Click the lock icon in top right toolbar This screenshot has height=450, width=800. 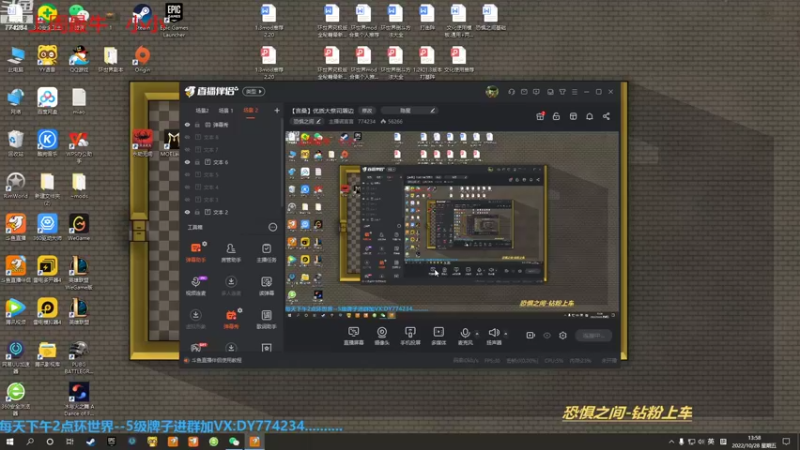[x=556, y=116]
